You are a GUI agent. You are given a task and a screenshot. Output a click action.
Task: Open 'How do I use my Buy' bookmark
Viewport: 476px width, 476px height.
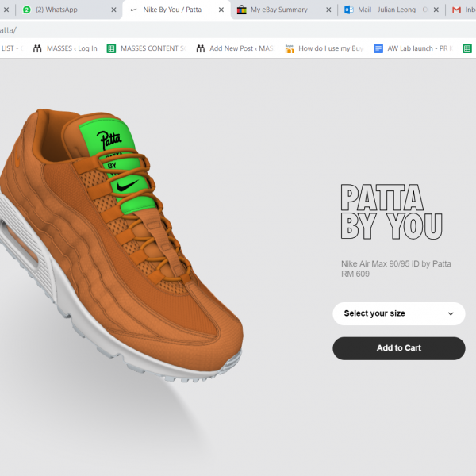click(x=324, y=48)
